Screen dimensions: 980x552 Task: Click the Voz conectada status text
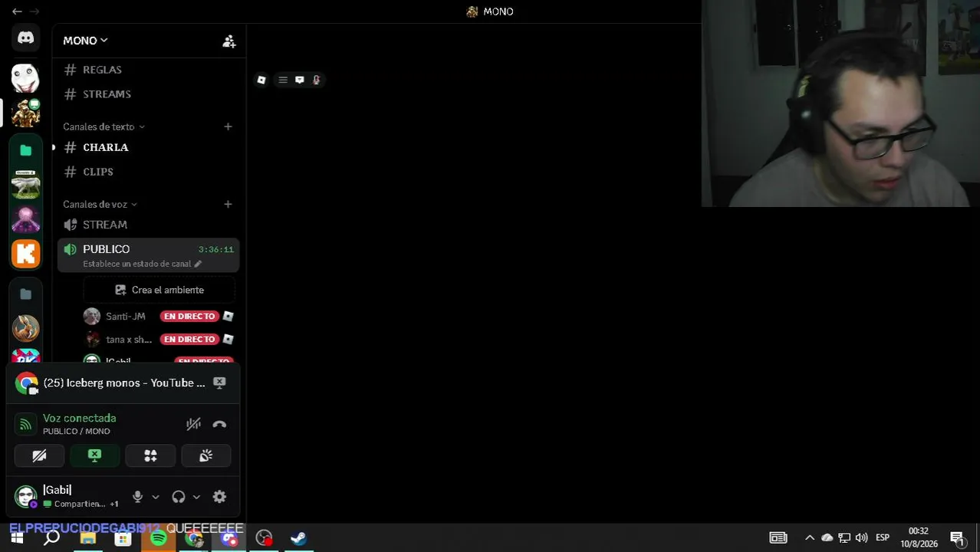tap(80, 418)
